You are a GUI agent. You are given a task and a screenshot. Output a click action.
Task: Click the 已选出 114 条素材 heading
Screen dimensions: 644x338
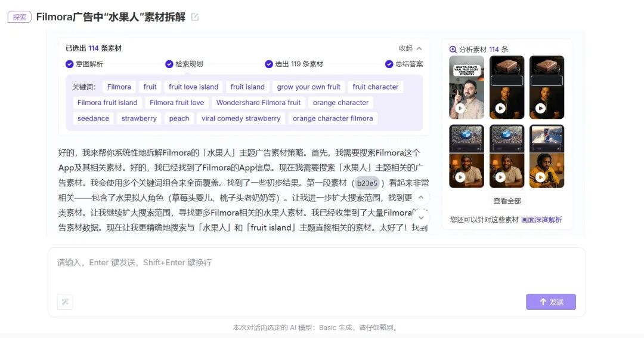[94, 48]
